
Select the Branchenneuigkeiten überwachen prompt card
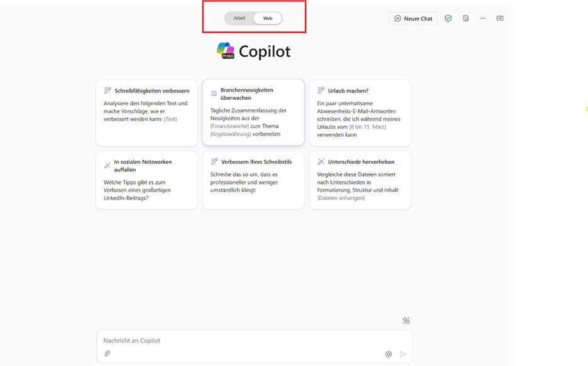pyautogui.click(x=253, y=112)
